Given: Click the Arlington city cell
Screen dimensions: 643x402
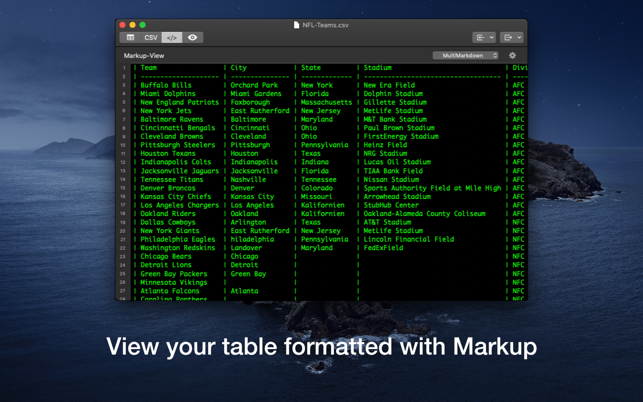Looking at the screenshot, I should pos(248,222).
